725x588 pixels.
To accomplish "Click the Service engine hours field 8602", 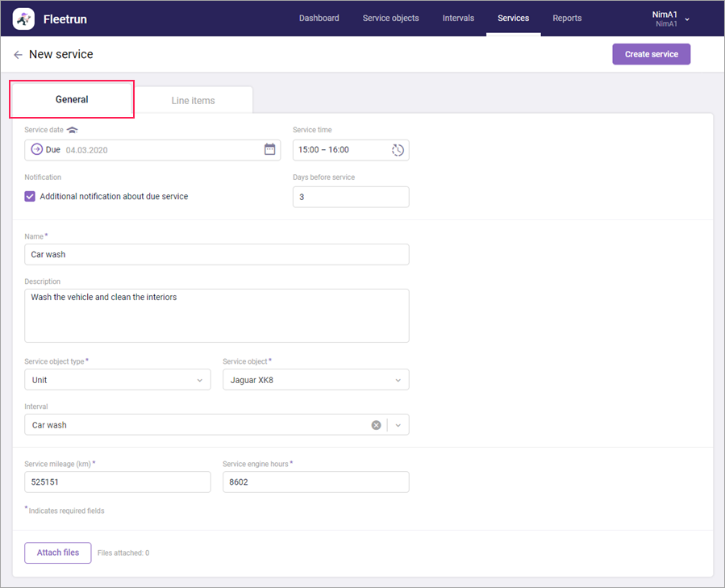I will pos(316,482).
